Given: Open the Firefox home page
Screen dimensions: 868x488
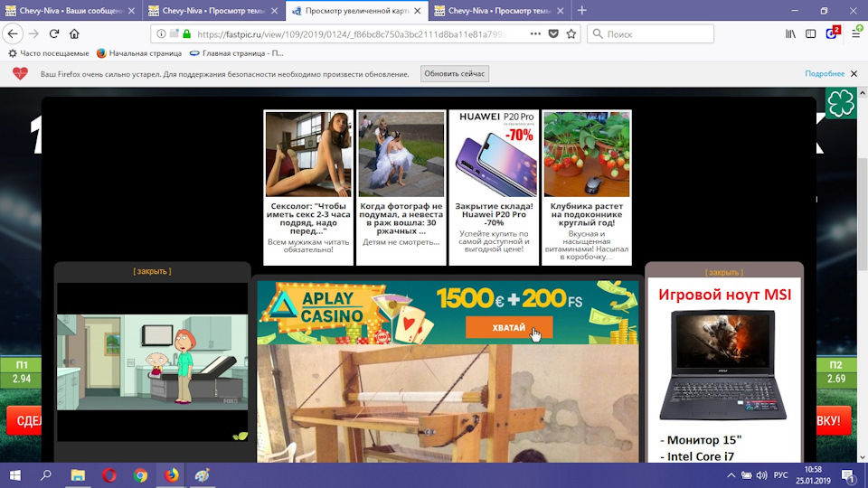Looking at the screenshot, I should point(74,33).
